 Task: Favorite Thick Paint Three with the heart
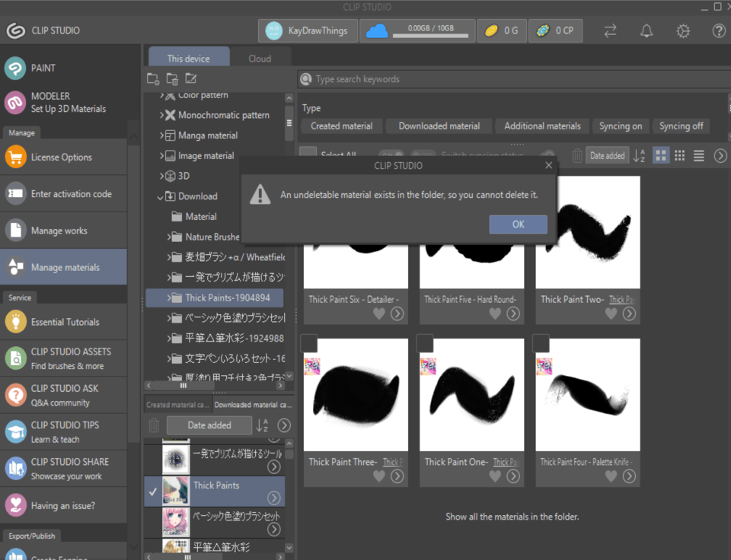tap(379, 476)
